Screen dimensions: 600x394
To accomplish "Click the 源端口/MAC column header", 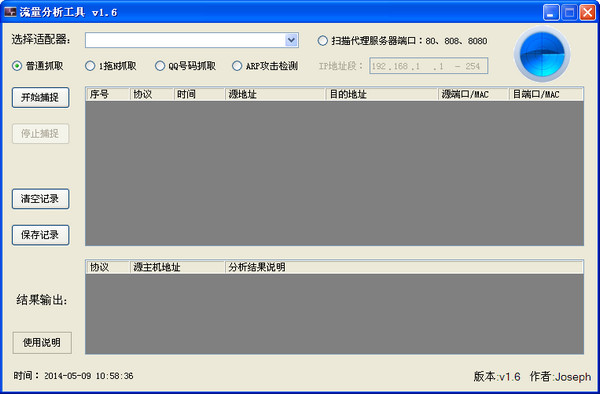I will pyautogui.click(x=473, y=94).
